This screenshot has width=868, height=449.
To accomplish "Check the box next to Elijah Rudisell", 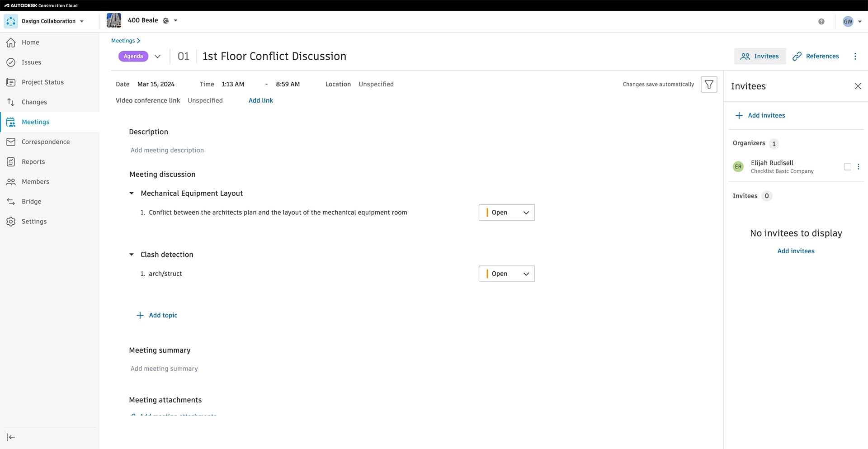I will pos(847,167).
